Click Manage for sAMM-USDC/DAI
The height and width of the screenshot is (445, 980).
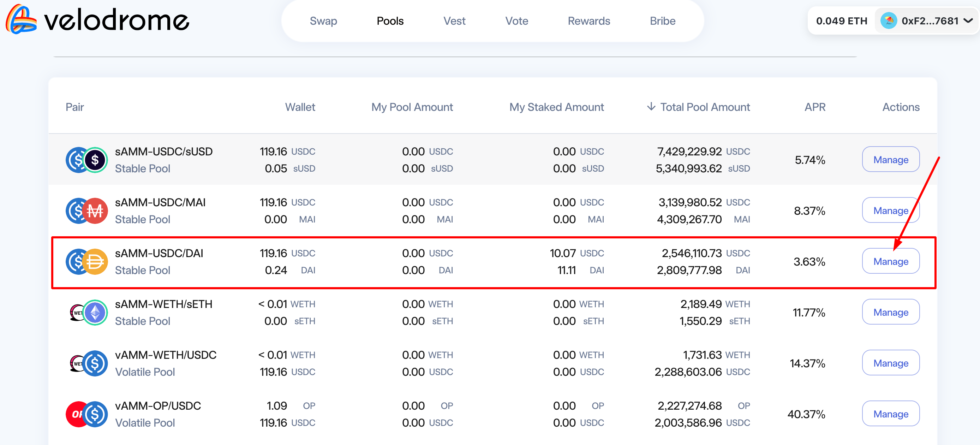coord(891,261)
